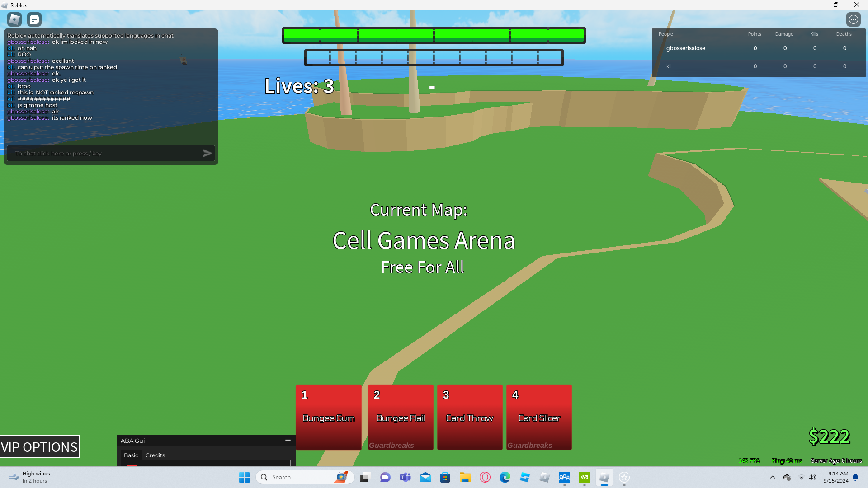Open the High winds weather widget

tap(30, 477)
